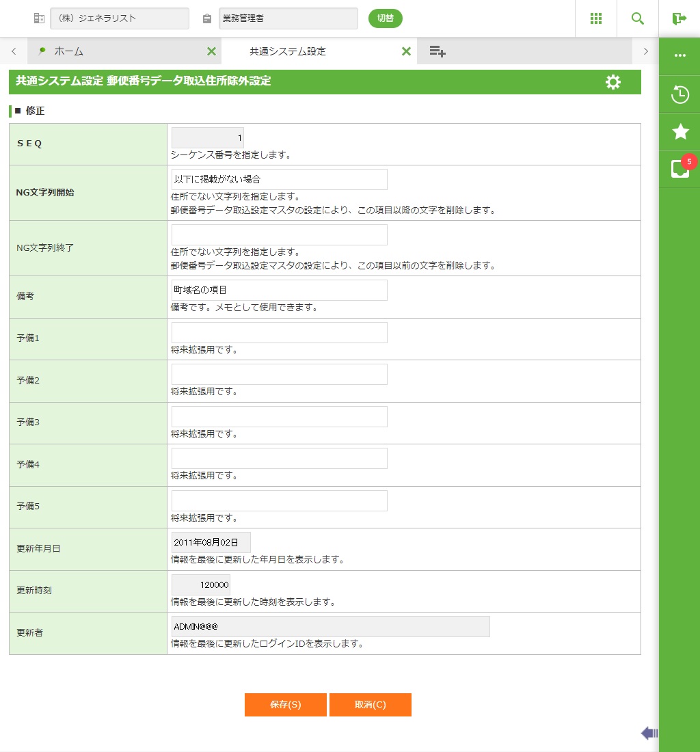The height and width of the screenshot is (752, 700).
Task: Close the 共通システム設定 tab
Action: click(x=406, y=51)
